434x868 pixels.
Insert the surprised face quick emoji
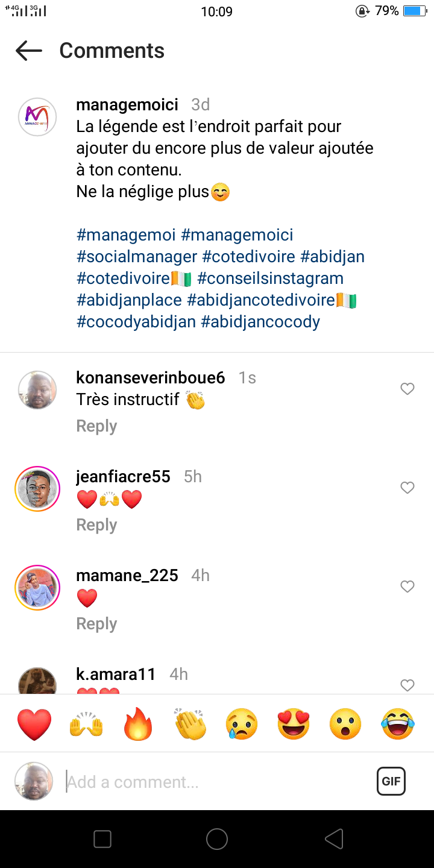tap(345, 724)
